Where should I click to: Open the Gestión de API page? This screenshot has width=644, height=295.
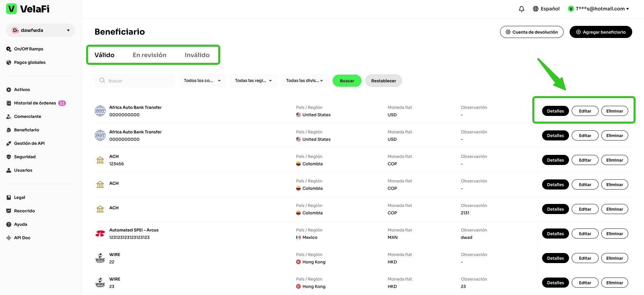[29, 143]
